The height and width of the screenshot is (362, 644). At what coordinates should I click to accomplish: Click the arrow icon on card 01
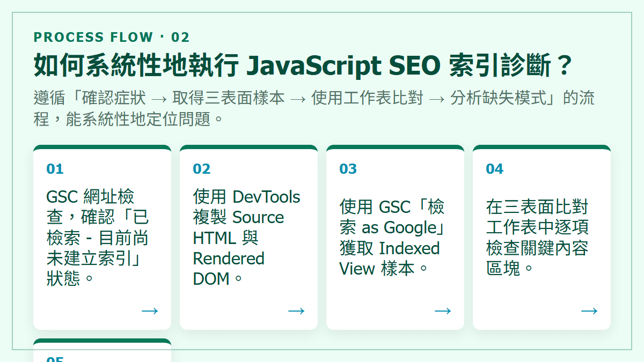click(x=150, y=311)
